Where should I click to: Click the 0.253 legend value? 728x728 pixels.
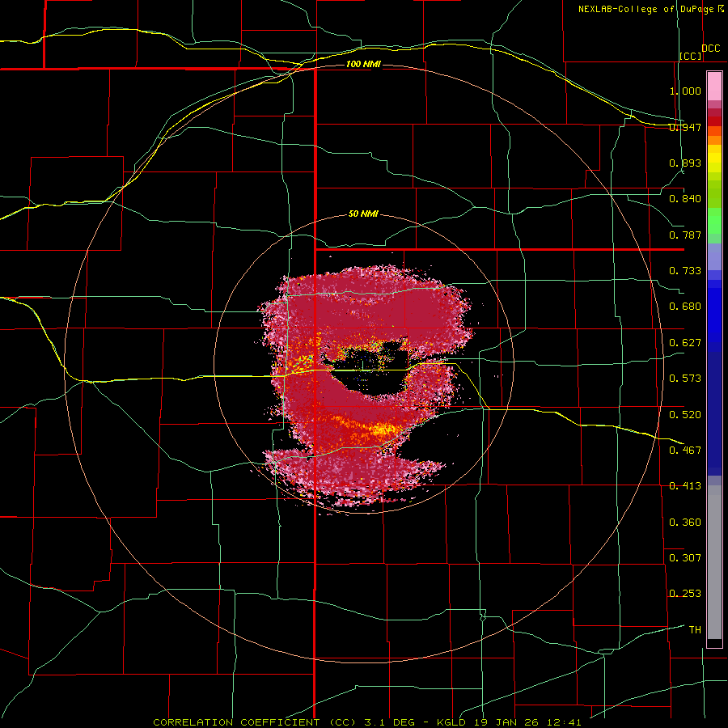click(x=685, y=594)
